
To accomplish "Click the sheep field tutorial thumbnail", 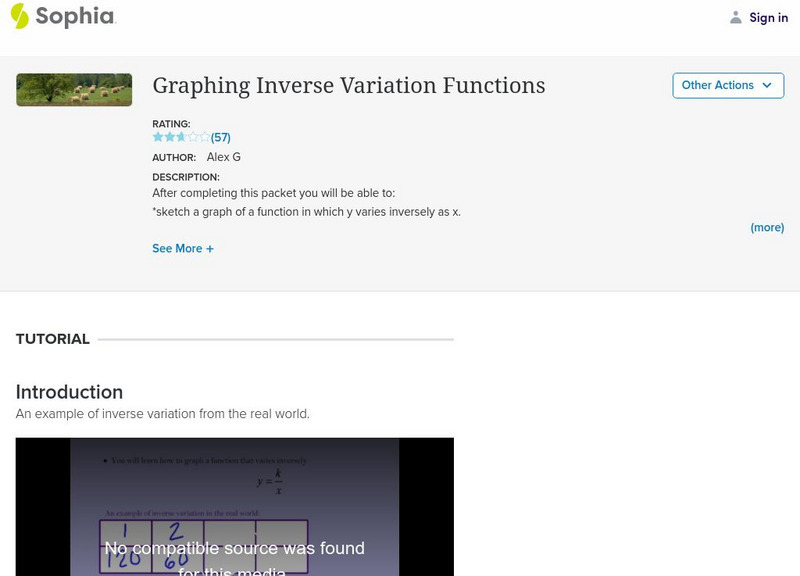I will point(74,90).
